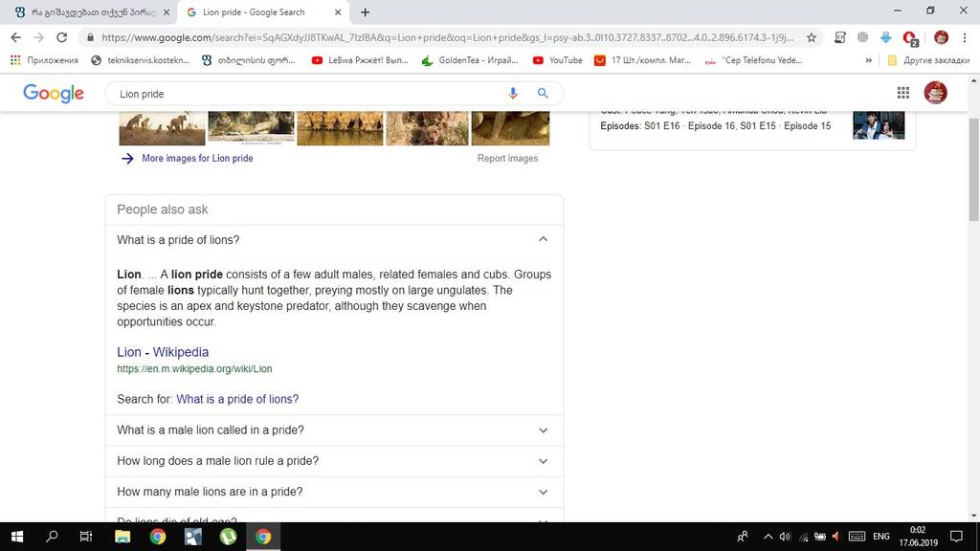Image resolution: width=980 pixels, height=551 pixels.
Task: Open Chrome profile avatar in toolbar
Action: click(942, 37)
